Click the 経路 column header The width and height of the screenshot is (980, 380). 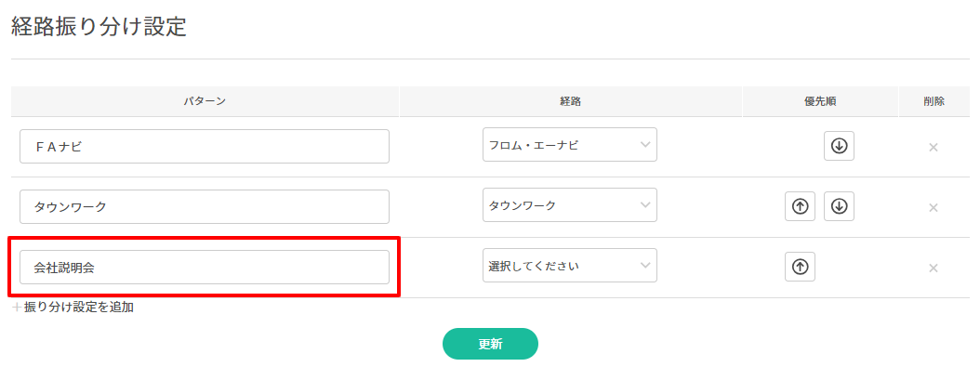point(570,101)
